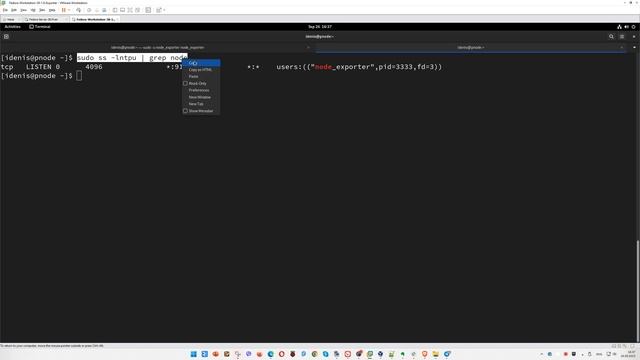Open the Terminal app menu in top bar
640x360 pixels.
pos(40,27)
